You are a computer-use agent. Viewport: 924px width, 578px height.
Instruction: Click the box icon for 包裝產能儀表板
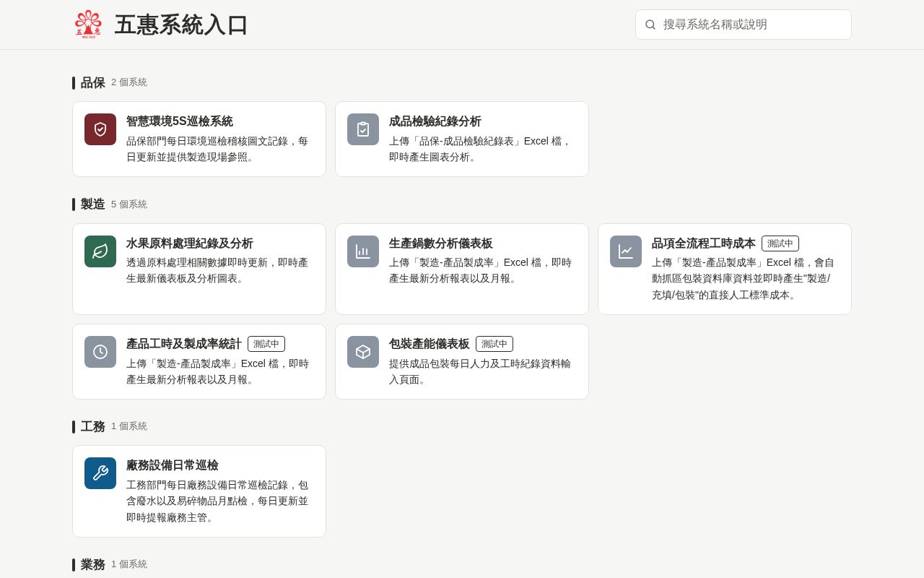pos(363,352)
